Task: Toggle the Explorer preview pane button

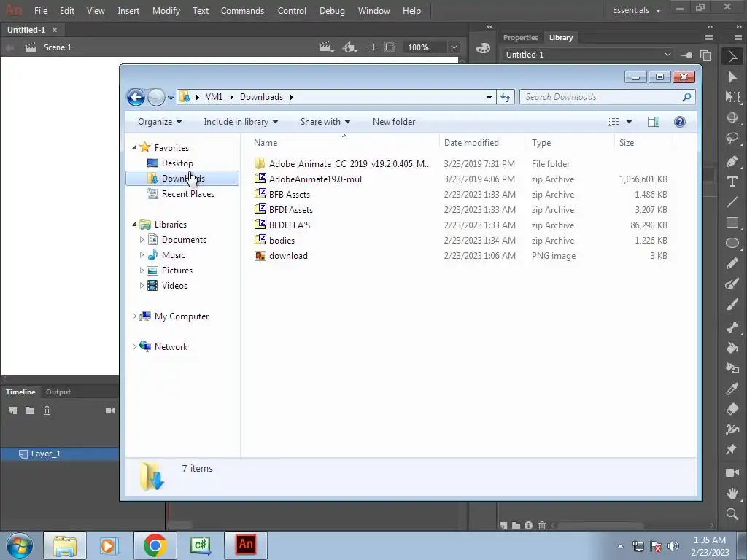Action: click(654, 122)
